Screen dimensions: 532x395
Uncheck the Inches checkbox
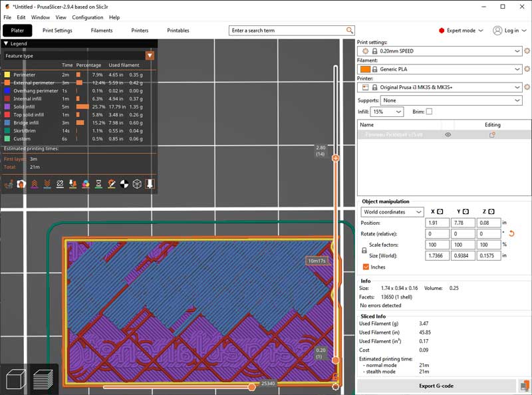point(366,267)
